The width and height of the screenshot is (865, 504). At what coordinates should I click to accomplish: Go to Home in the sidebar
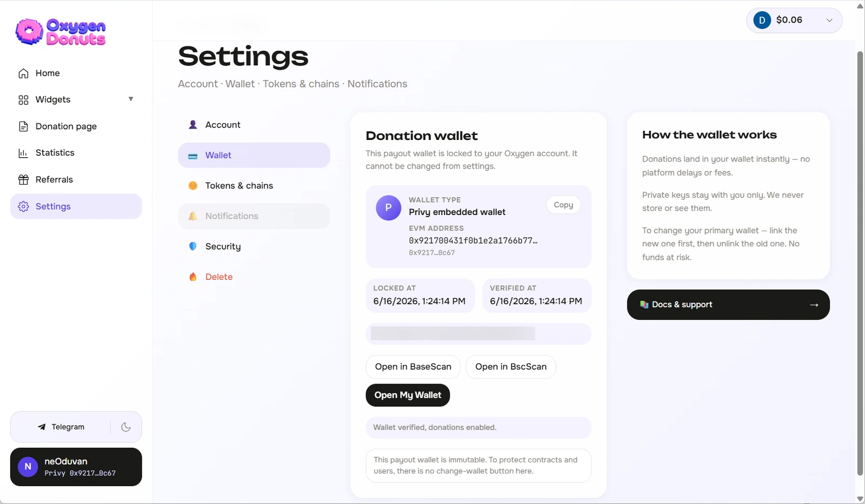coord(76,73)
